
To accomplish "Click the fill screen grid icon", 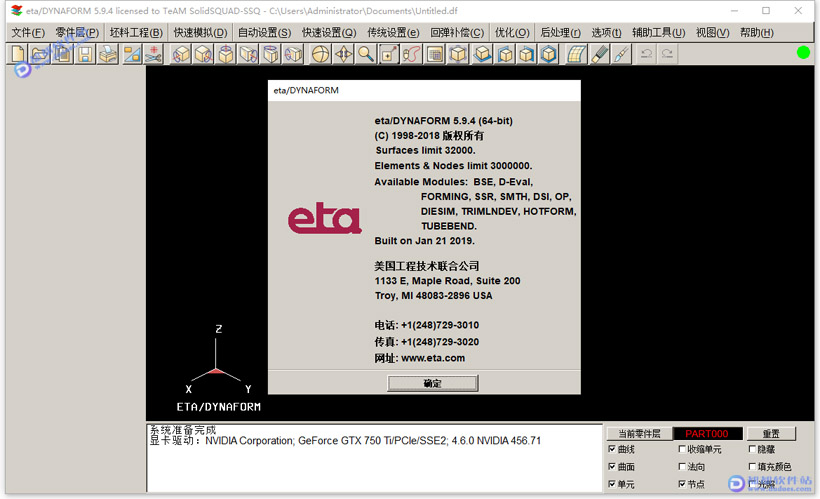I will 435,54.
